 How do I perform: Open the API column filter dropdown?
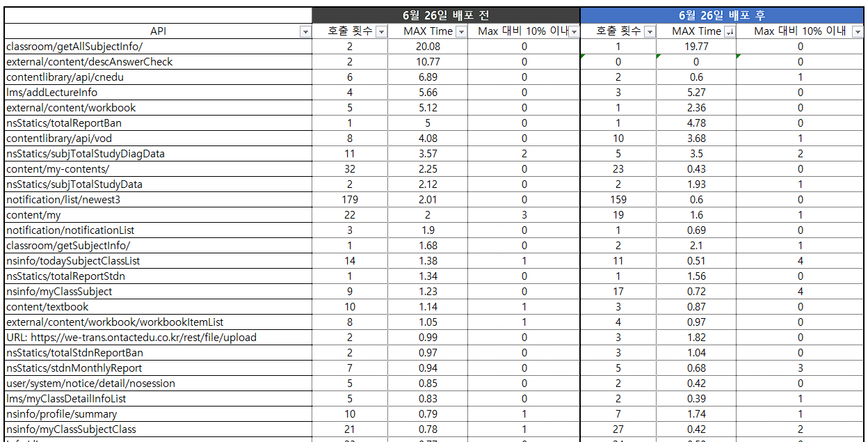click(305, 31)
